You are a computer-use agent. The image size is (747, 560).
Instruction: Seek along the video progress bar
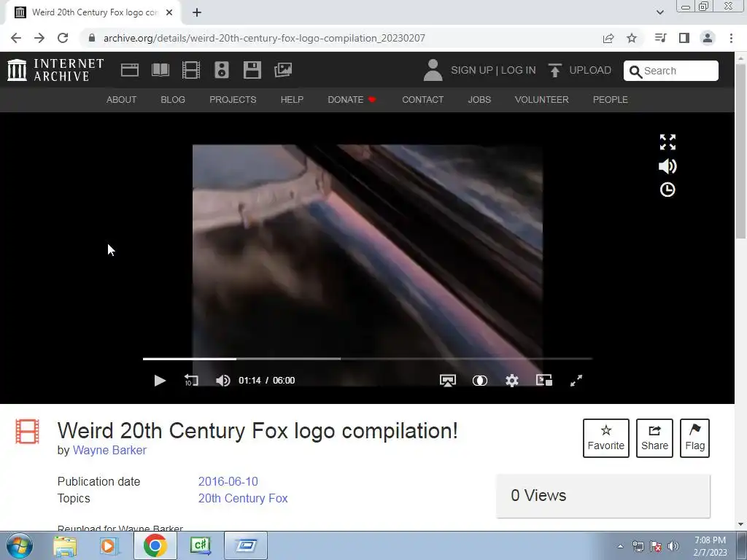[368, 359]
